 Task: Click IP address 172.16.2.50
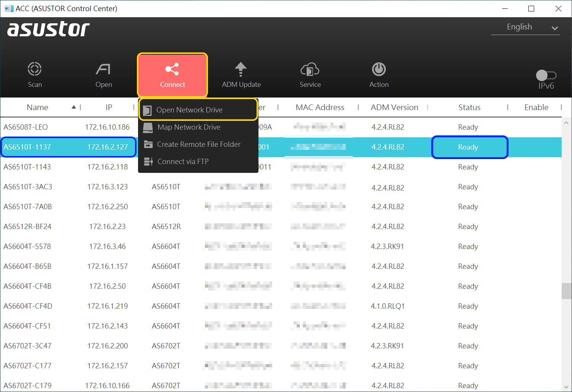(x=107, y=286)
